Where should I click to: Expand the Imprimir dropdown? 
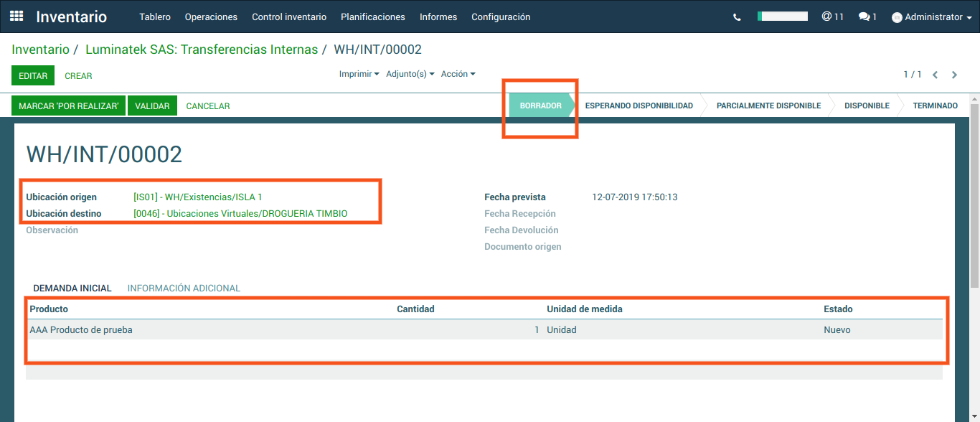click(359, 74)
